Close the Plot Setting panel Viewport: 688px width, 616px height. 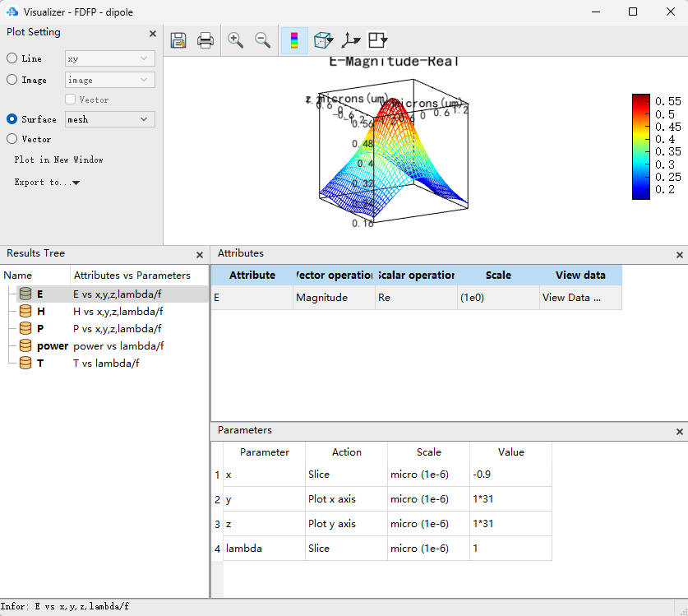152,34
